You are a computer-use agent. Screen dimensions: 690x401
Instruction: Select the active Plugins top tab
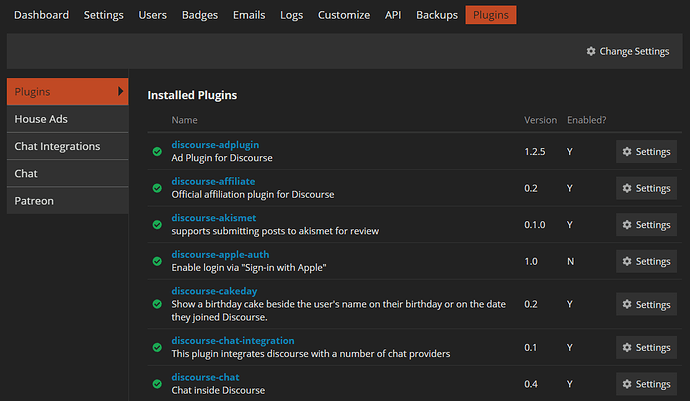click(491, 15)
